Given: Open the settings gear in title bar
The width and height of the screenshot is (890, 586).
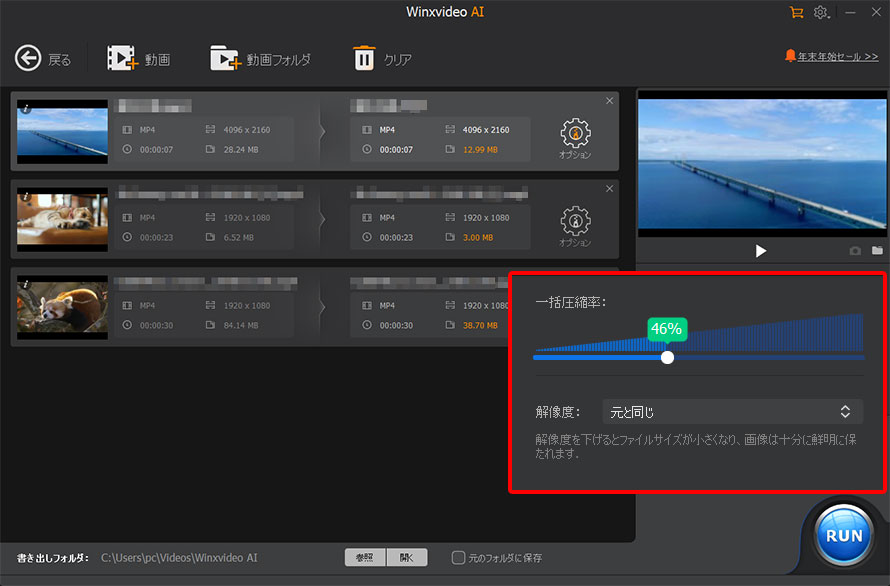Looking at the screenshot, I should (821, 13).
